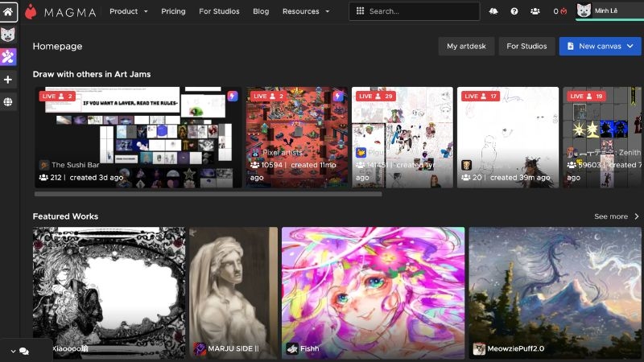Click the plus icon to create team
Screen dimensions: 644x362
(x=8, y=79)
